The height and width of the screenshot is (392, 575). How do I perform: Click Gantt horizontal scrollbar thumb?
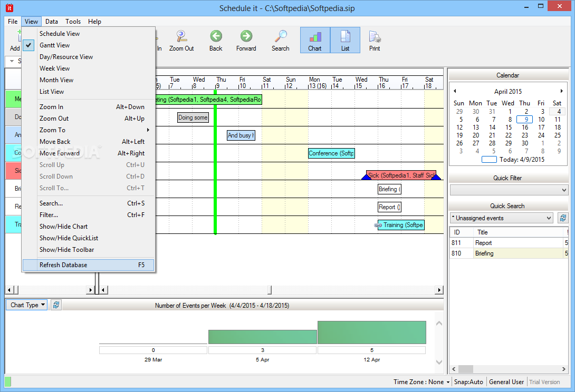point(270,290)
